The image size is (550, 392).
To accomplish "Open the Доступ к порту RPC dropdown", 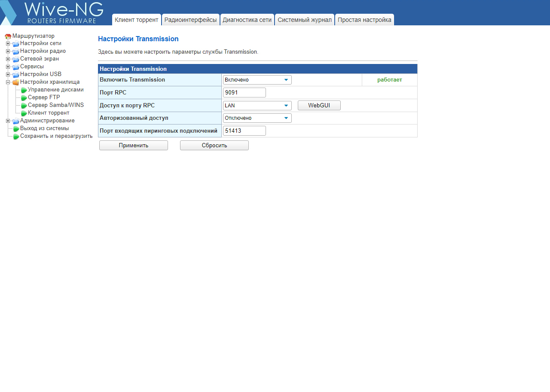I will click(257, 106).
